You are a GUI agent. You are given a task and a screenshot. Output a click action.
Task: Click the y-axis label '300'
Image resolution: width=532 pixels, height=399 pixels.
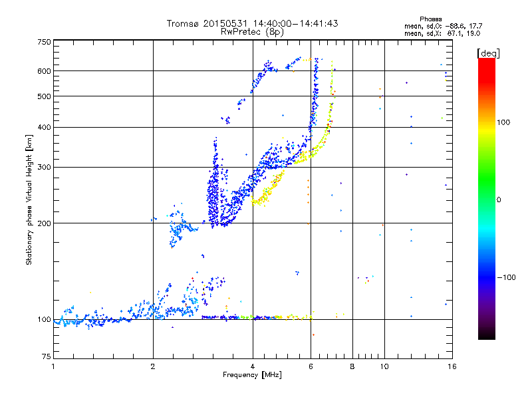[x=44, y=167]
